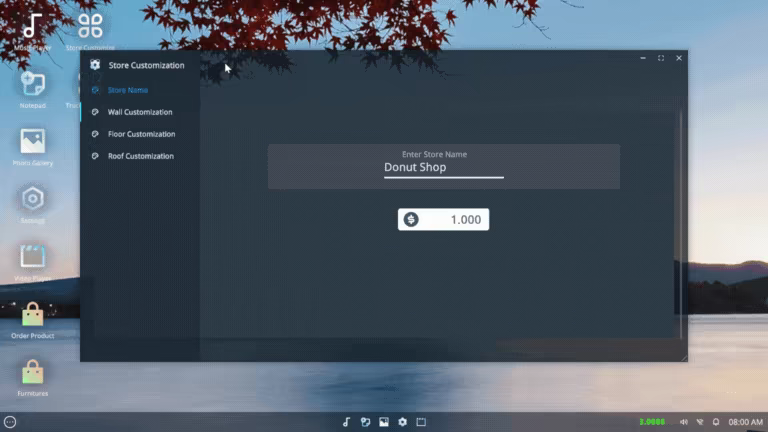The width and height of the screenshot is (768, 432).
Task: Click the Enter Store Name label
Action: coord(434,154)
